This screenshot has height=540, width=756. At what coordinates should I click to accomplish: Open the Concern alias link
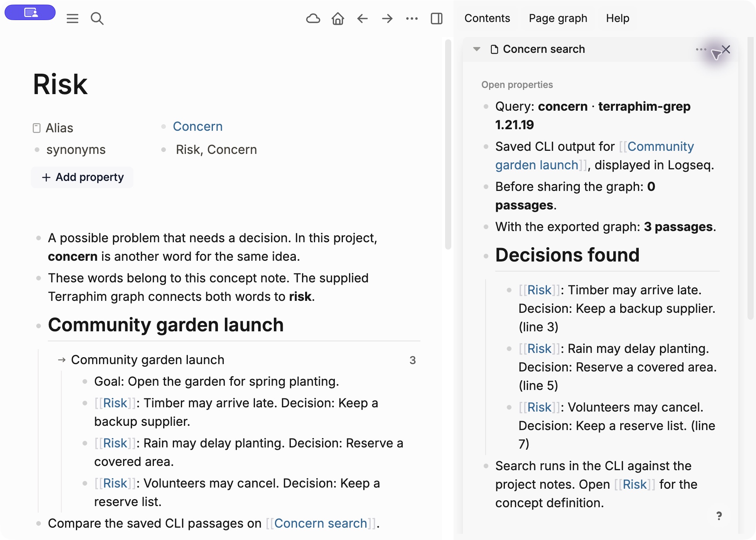pyautogui.click(x=197, y=127)
